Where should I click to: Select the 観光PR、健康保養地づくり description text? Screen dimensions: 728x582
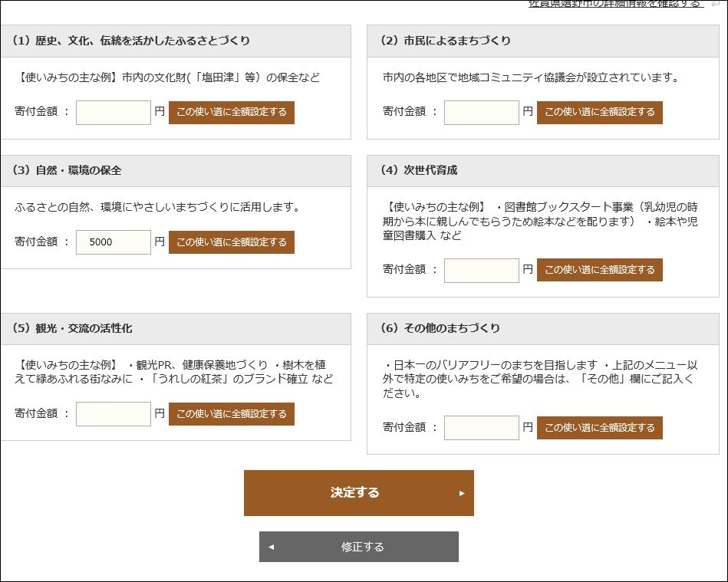tap(173, 372)
